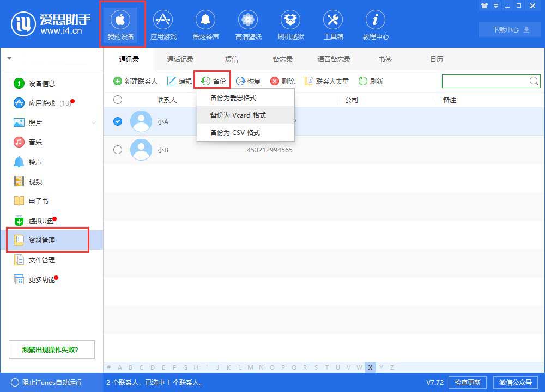Viewport: 545px width, 392px height.
Task: Collapse the left panel with the arrow
Action: tap(9, 58)
